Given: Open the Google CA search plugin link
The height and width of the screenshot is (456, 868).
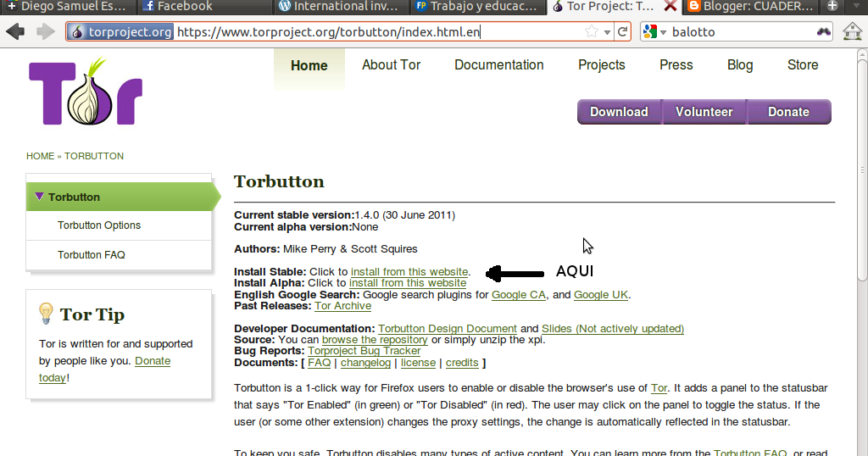Looking at the screenshot, I should (519, 294).
